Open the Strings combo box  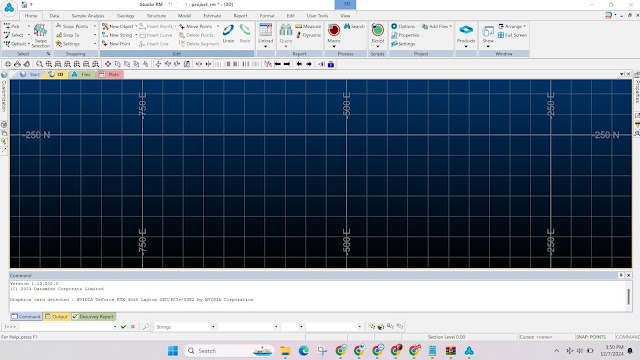coord(185,327)
